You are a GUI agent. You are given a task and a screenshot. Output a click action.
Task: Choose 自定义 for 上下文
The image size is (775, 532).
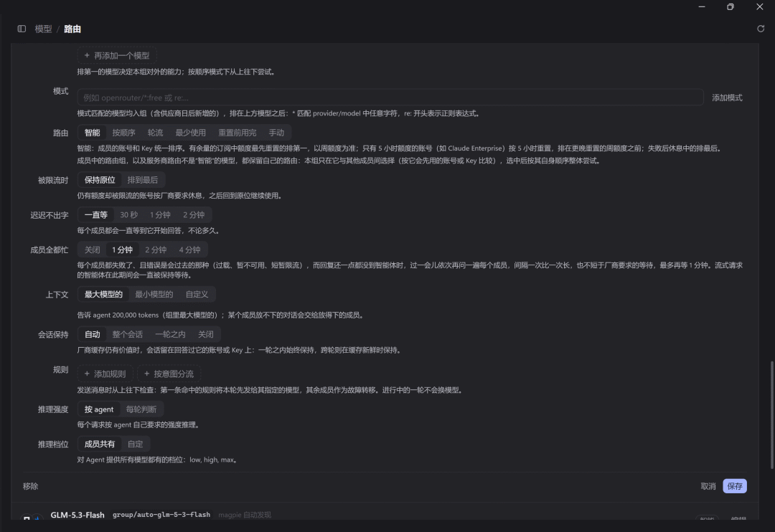pos(197,295)
